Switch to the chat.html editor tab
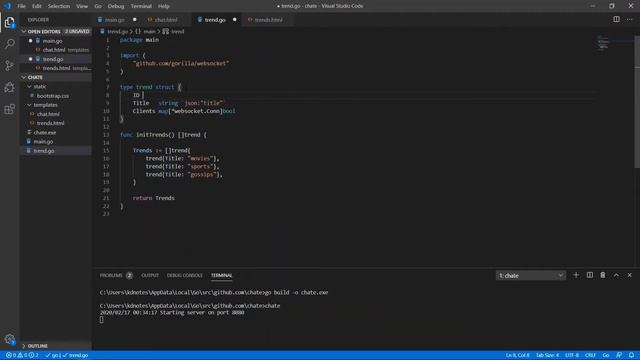Image resolution: width=640 pixels, height=360 pixels. click(166, 20)
